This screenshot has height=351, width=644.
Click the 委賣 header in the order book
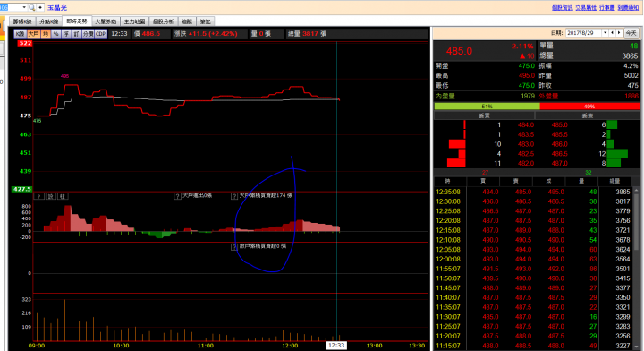click(x=588, y=116)
